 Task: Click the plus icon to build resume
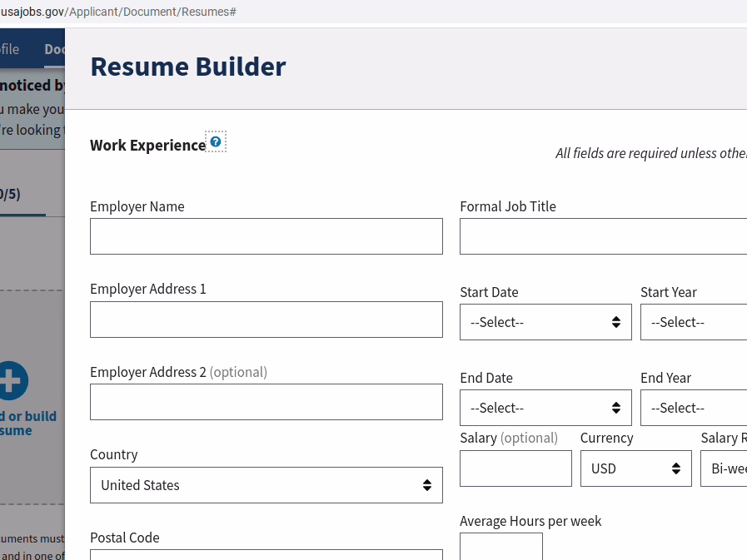pos(12,381)
